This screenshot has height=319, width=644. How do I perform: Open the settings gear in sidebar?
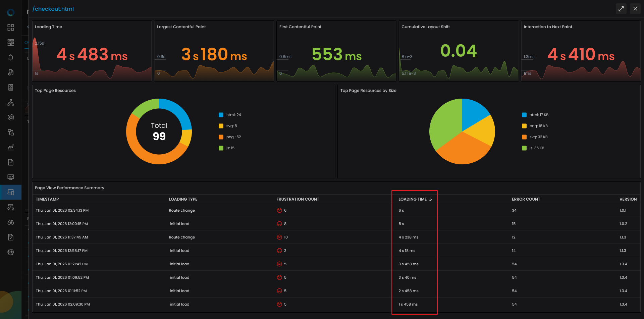pos(11,252)
